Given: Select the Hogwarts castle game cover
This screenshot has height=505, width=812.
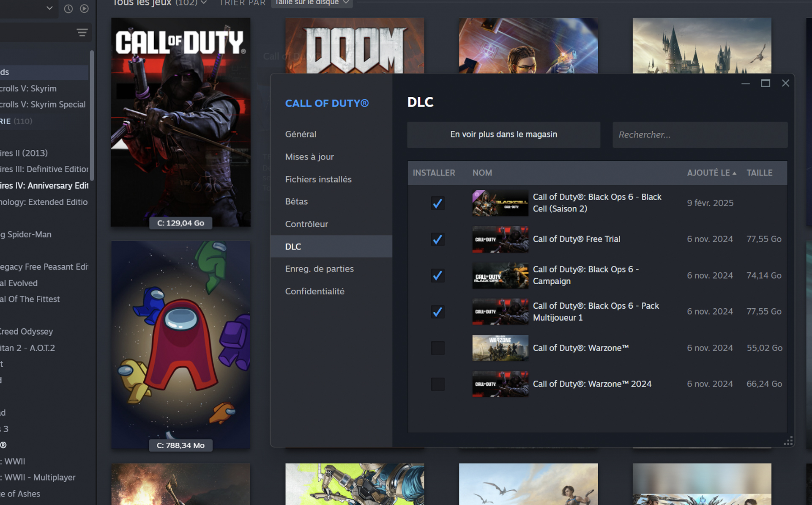Looking at the screenshot, I should (702, 45).
